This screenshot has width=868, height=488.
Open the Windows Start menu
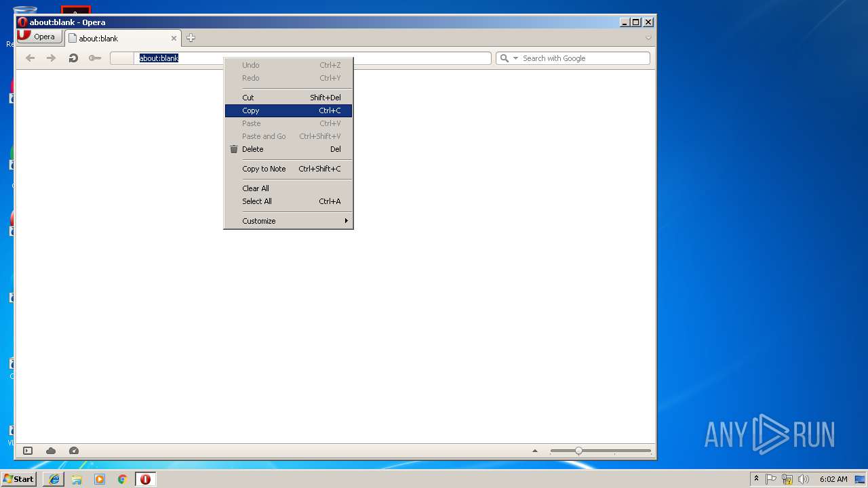pos(19,479)
